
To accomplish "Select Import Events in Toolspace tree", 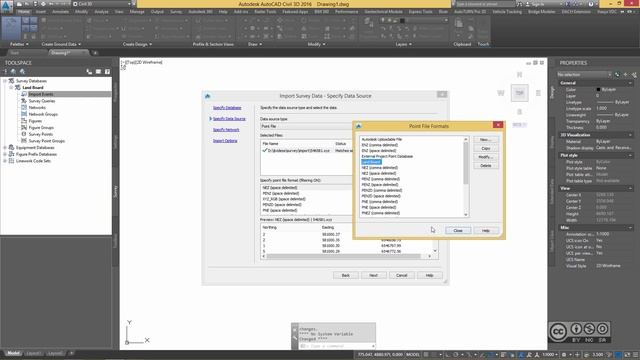I will pos(40,94).
